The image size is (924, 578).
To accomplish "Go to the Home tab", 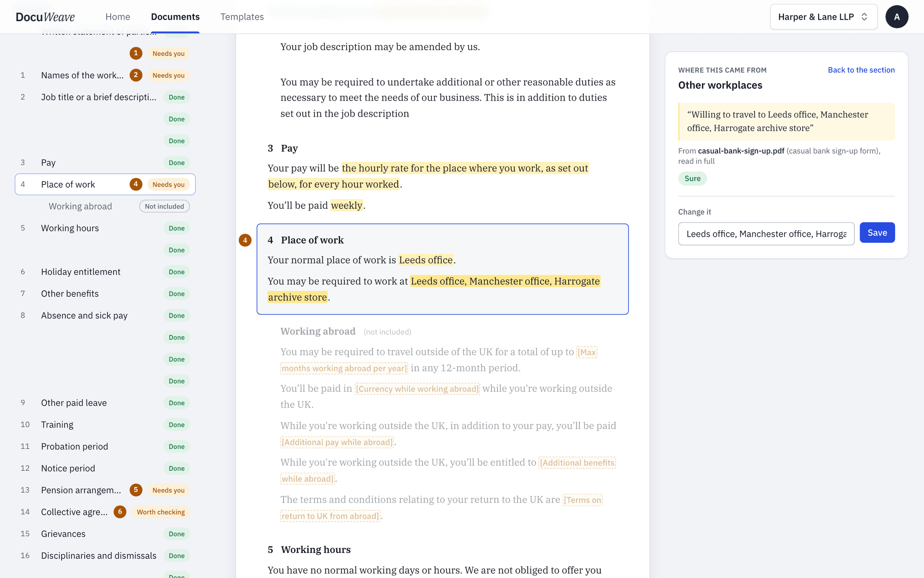I will click(x=118, y=17).
